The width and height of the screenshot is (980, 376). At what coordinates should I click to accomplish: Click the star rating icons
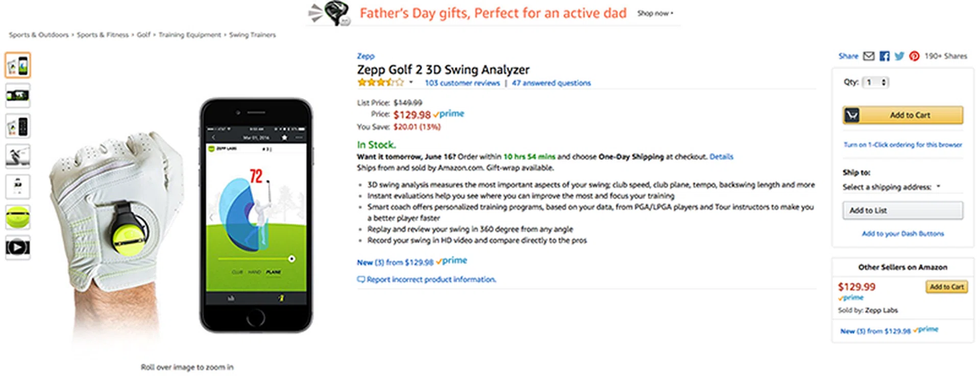coord(380,83)
